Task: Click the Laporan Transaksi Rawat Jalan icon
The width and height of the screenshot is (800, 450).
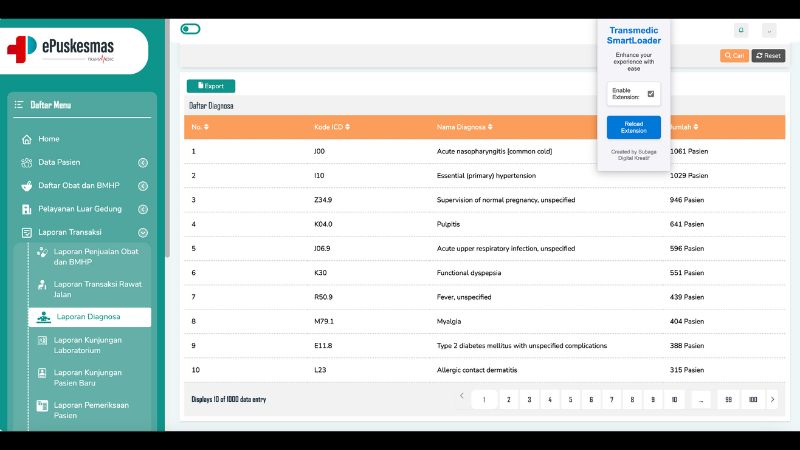Action: pos(42,285)
